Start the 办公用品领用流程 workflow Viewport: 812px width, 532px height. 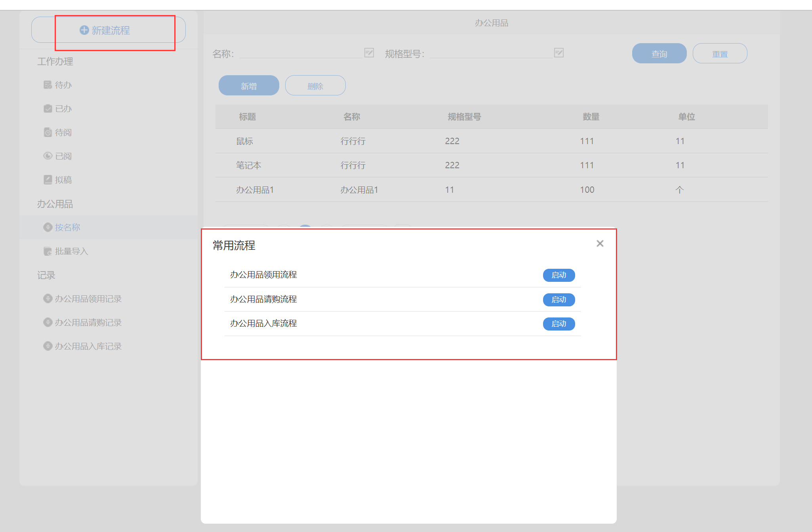[x=558, y=275]
